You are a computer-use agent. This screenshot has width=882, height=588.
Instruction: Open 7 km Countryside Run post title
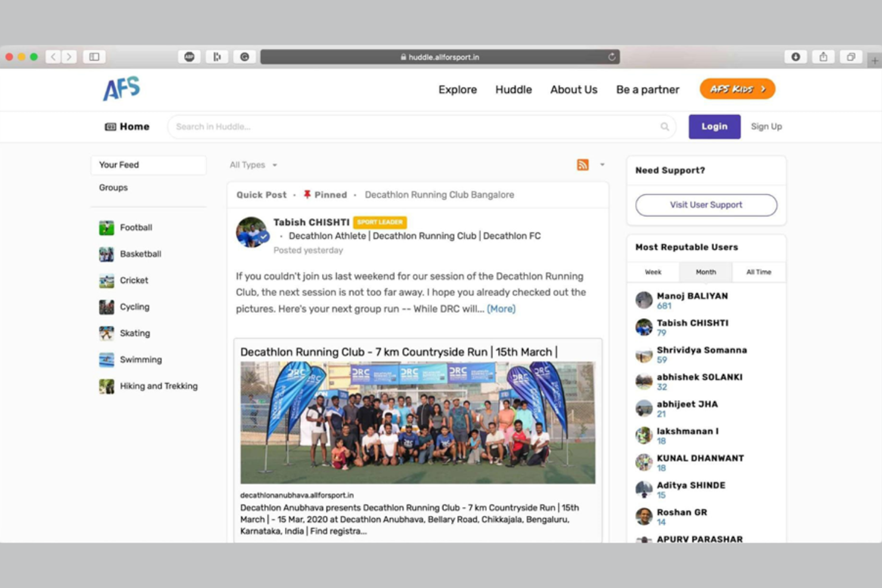click(x=399, y=352)
